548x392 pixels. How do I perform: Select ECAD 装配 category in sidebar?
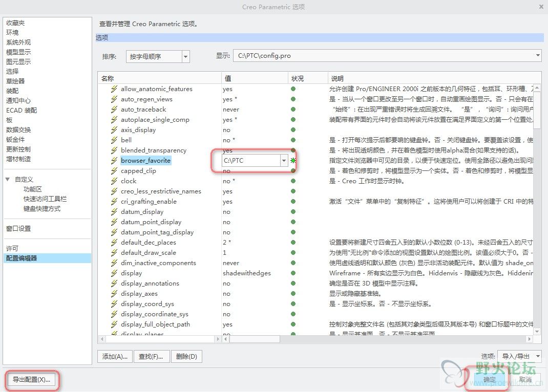pyautogui.click(x=22, y=111)
